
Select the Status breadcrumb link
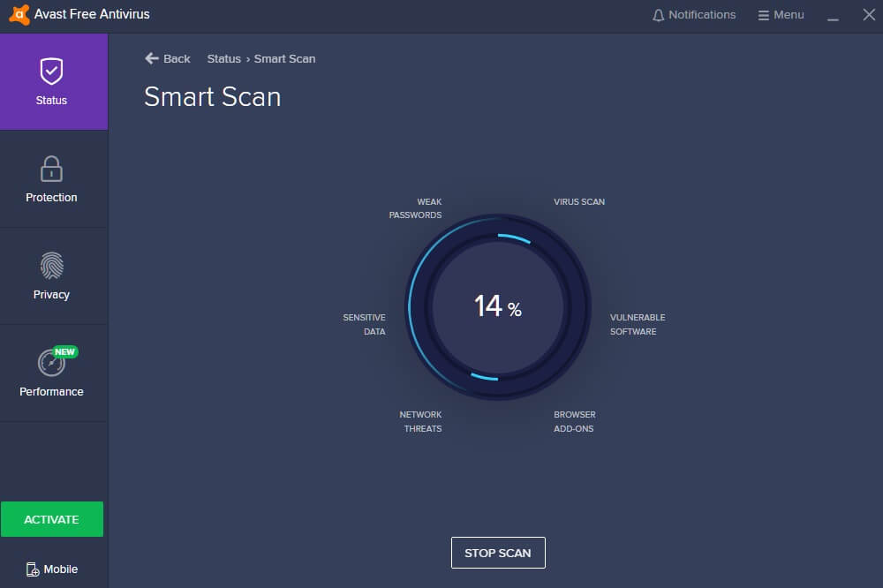click(223, 58)
